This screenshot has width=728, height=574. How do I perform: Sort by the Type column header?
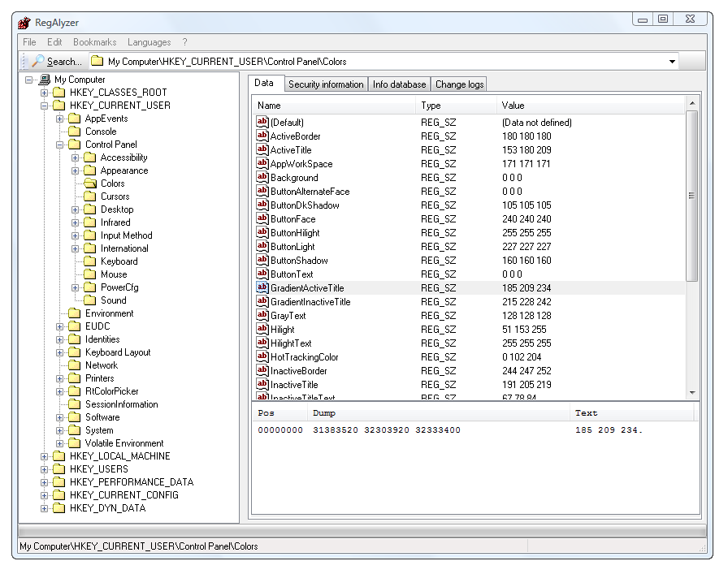point(456,106)
